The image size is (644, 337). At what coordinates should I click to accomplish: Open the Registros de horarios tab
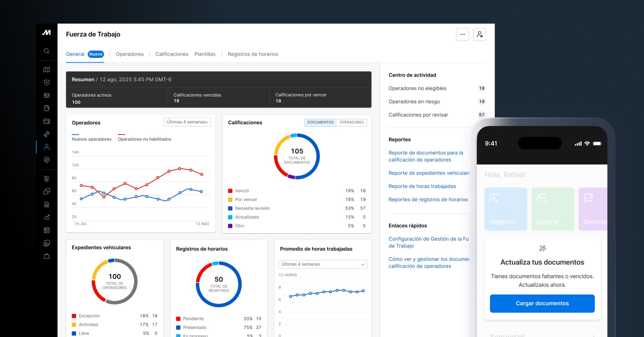click(253, 54)
